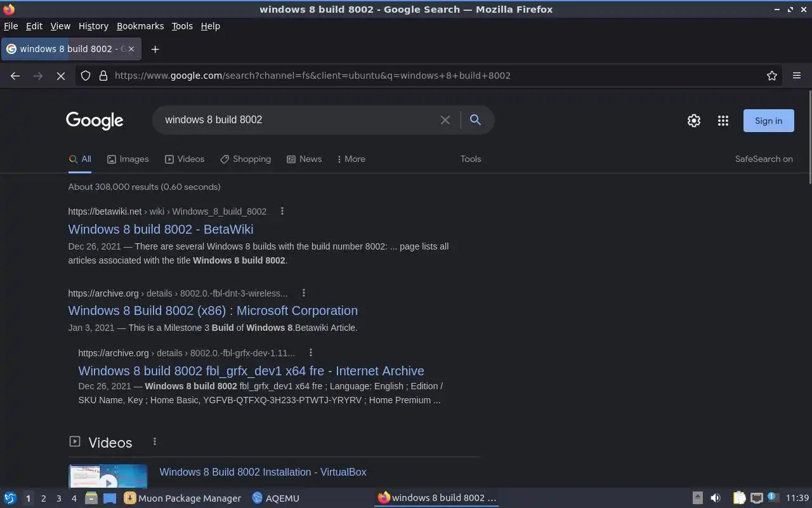Open the volume control tray icon

pos(716,498)
